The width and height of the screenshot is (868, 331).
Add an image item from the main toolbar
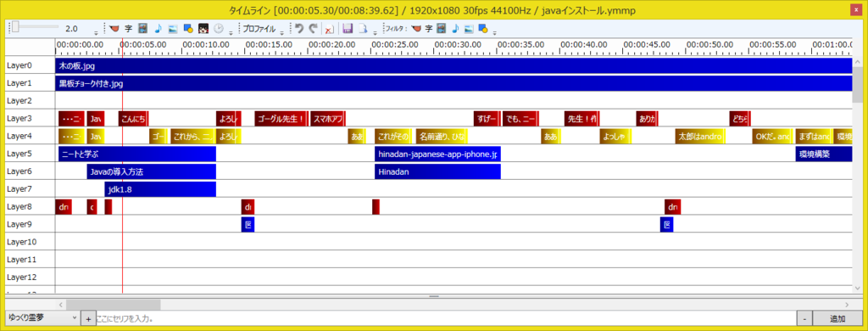tap(172, 28)
